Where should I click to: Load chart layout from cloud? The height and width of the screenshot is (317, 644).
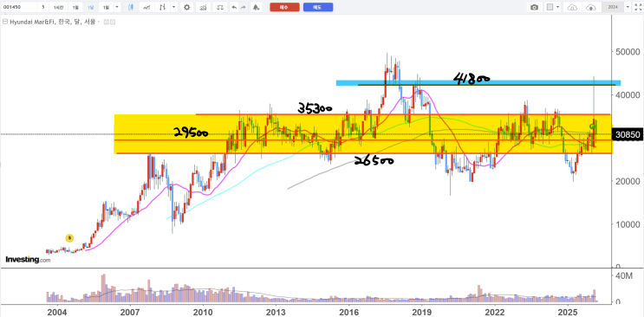[572, 7]
